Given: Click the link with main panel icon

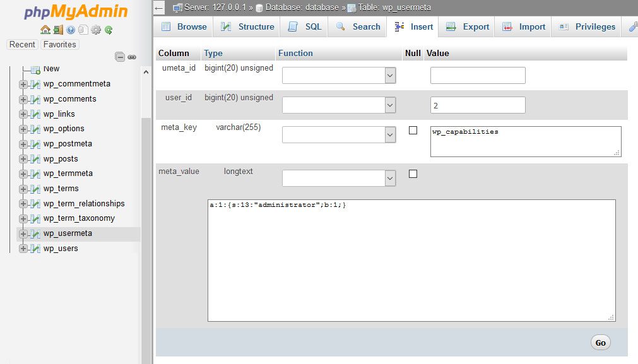Looking at the screenshot, I should coord(132,57).
